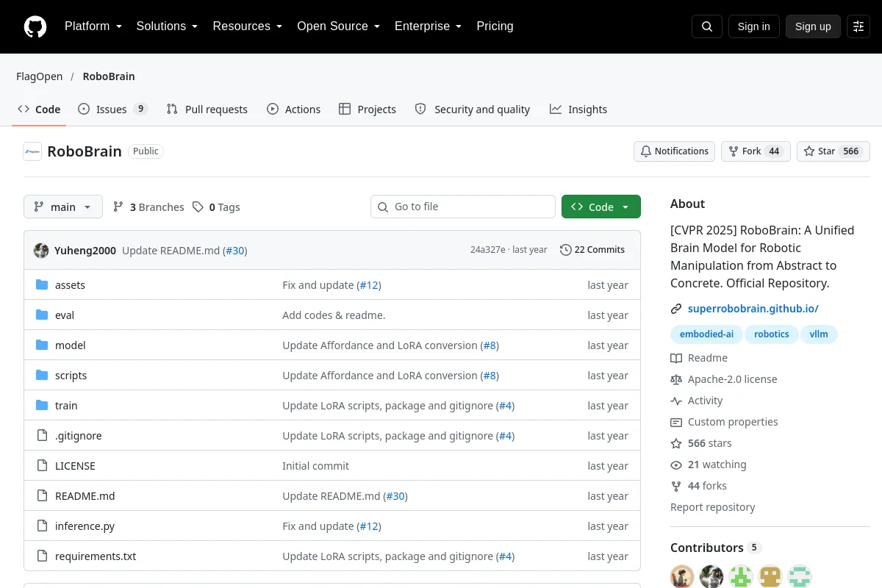
Task: Switch to the Code tab
Action: [x=40, y=110]
